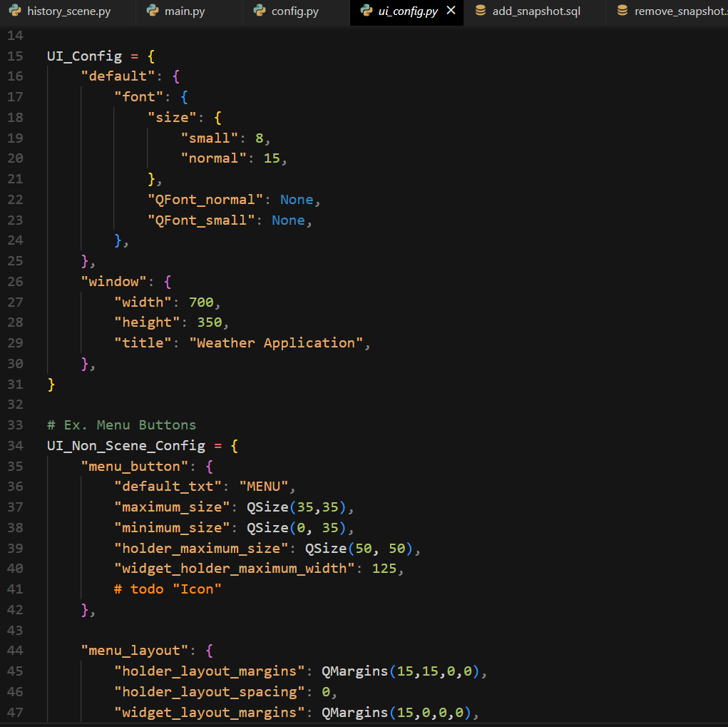Click the todo "Icon" comment line

[x=168, y=589]
